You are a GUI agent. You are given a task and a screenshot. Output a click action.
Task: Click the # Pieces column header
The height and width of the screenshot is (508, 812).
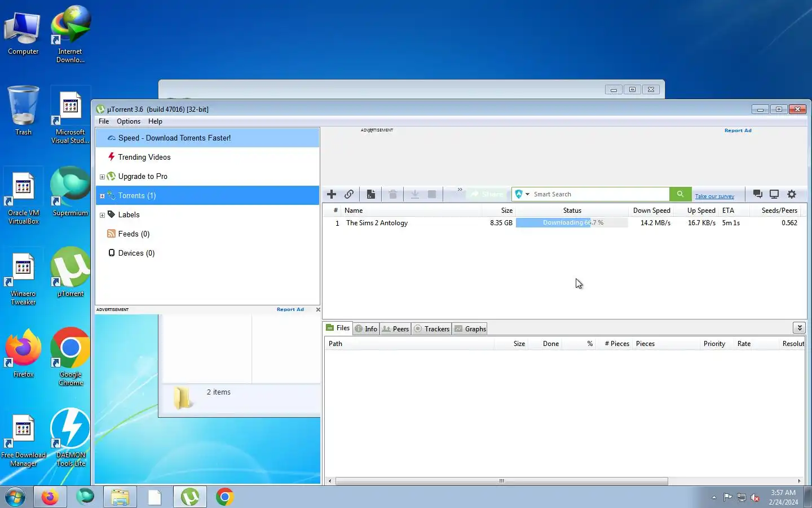[x=616, y=344]
